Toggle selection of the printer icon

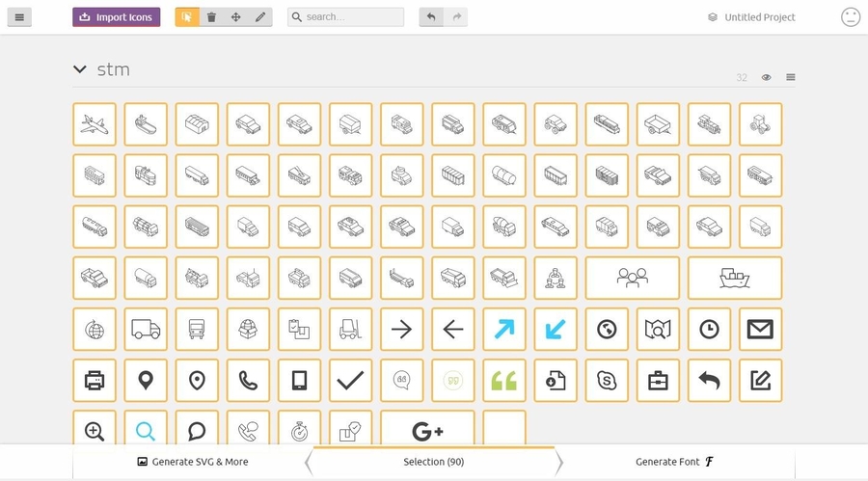pyautogui.click(x=95, y=381)
